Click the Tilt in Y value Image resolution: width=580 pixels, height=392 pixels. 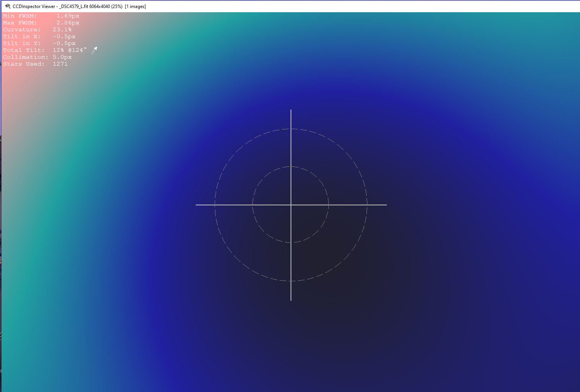pyautogui.click(x=64, y=44)
